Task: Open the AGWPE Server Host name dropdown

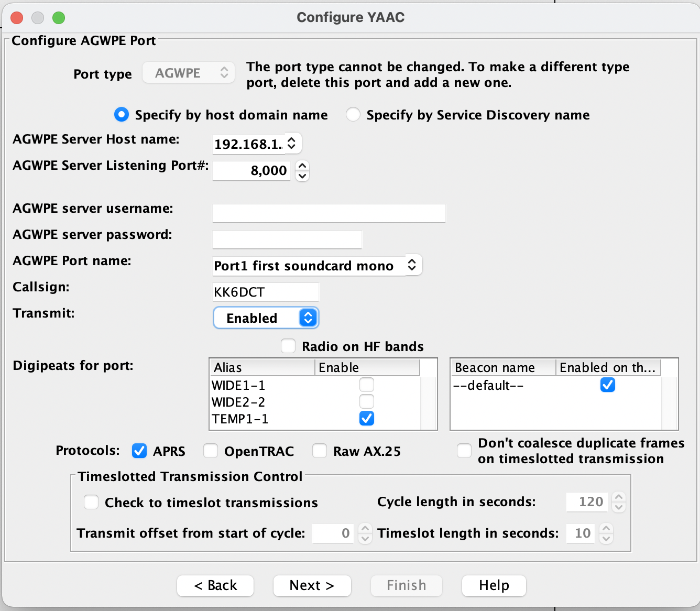Action: (291, 143)
